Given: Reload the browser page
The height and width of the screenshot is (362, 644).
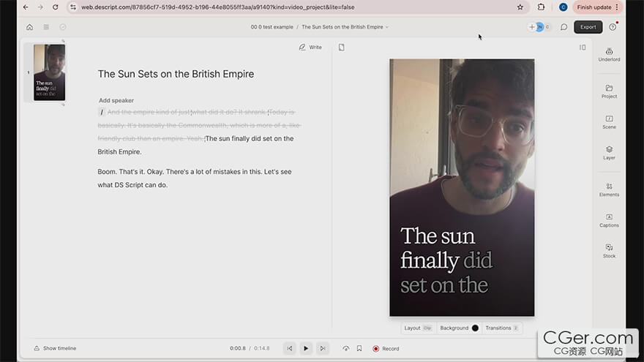Looking at the screenshot, I should pyautogui.click(x=56, y=7).
